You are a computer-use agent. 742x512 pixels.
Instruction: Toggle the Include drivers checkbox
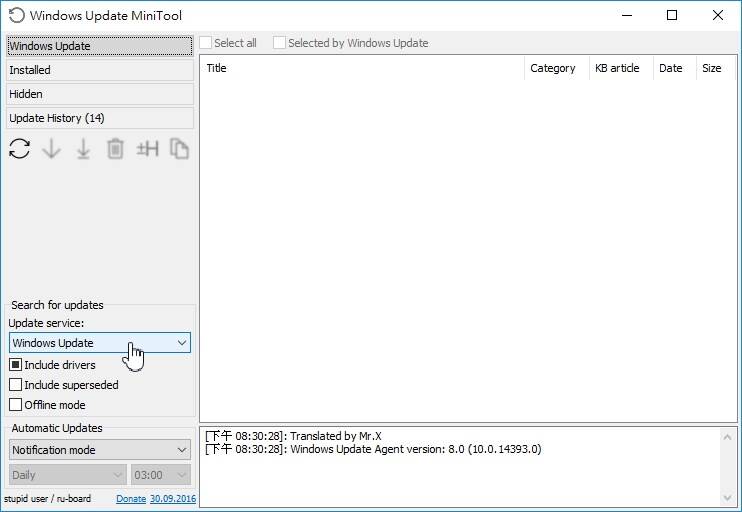(16, 365)
